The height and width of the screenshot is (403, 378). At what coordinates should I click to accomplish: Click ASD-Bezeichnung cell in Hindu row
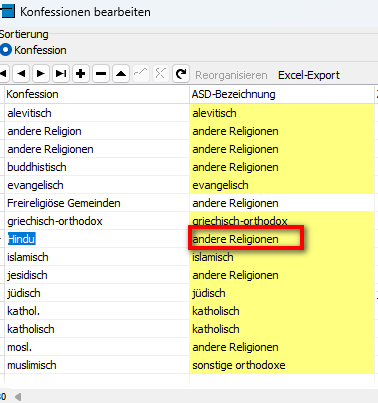282,239
